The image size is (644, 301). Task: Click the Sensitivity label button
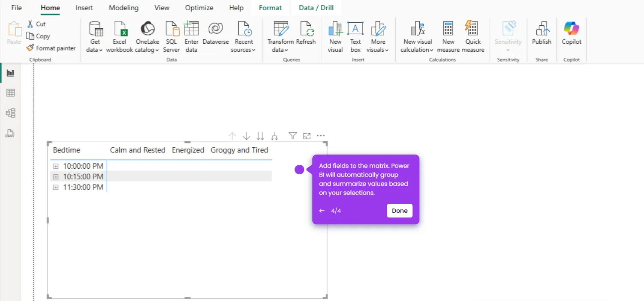508,37
